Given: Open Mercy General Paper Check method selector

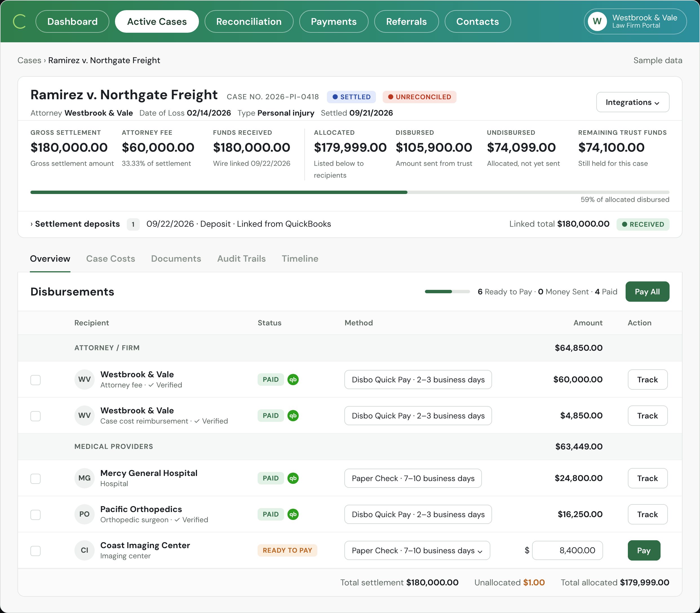Looking at the screenshot, I should [x=413, y=478].
